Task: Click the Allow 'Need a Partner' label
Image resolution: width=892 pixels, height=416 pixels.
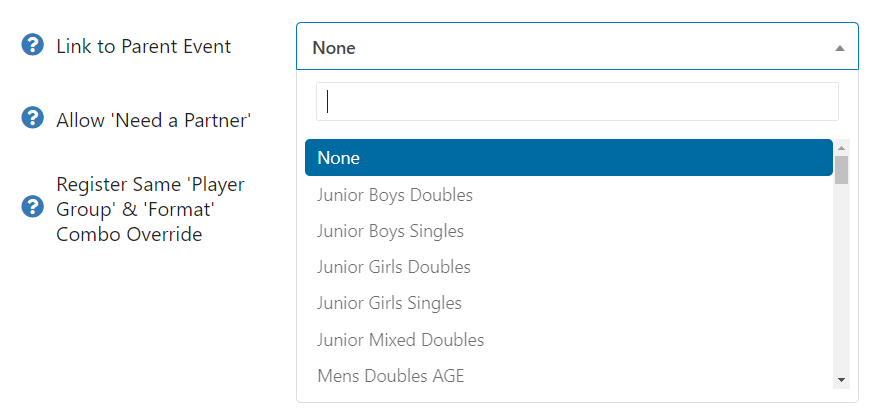Action: (153, 120)
